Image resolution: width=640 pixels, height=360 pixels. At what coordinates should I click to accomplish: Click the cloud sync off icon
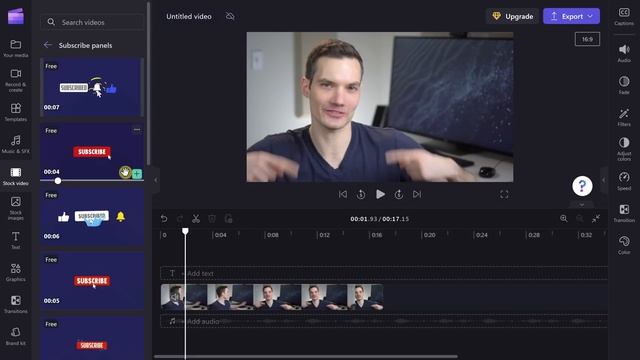click(x=230, y=16)
